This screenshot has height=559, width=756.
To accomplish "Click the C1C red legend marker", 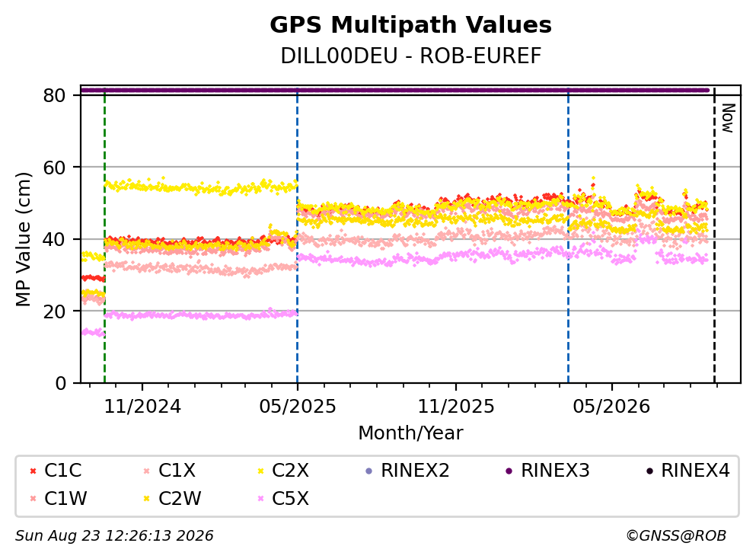I will (x=33, y=471).
